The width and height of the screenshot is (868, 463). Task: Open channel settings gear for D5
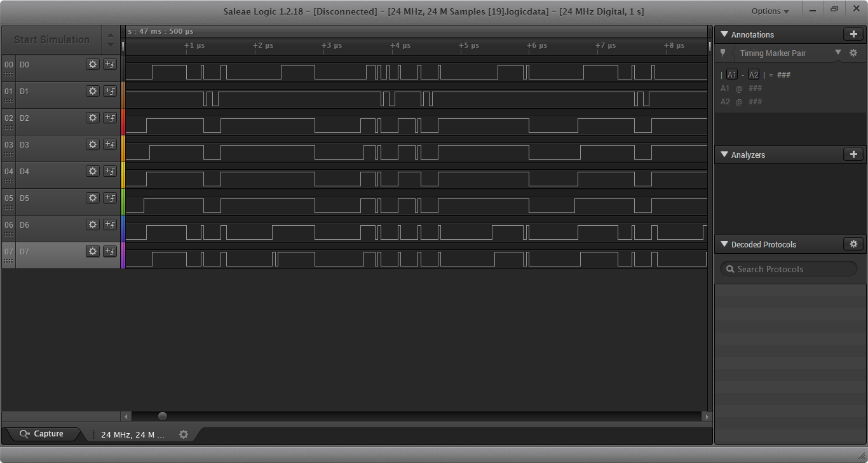(93, 198)
